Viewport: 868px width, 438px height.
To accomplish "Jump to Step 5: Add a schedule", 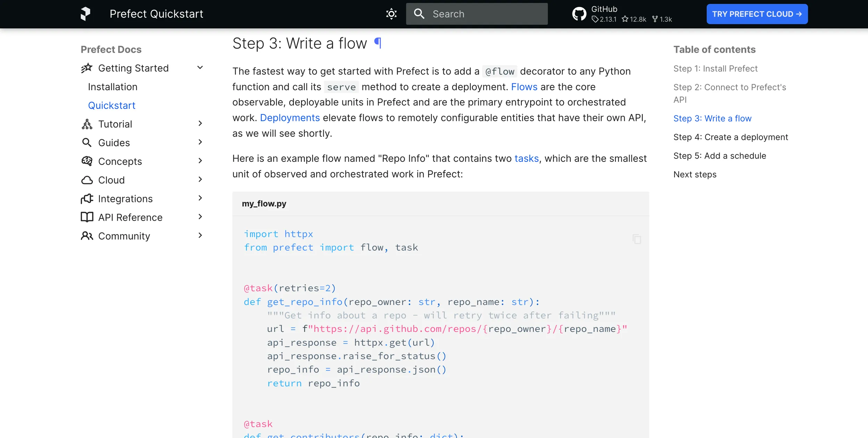I will pos(720,155).
